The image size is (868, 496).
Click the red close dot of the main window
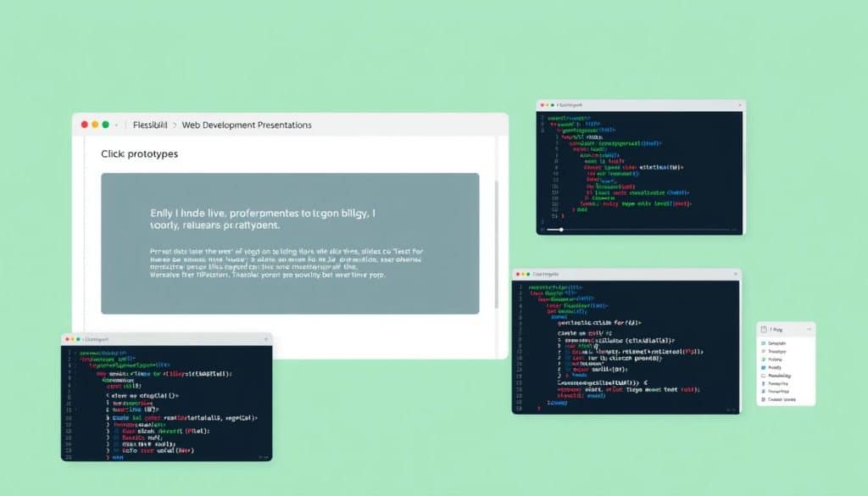(85, 125)
